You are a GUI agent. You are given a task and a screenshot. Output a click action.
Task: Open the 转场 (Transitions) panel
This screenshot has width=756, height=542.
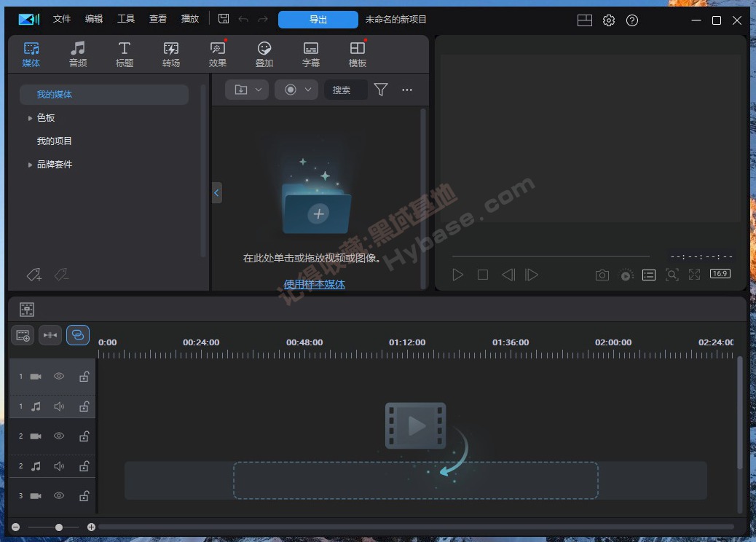(x=170, y=53)
